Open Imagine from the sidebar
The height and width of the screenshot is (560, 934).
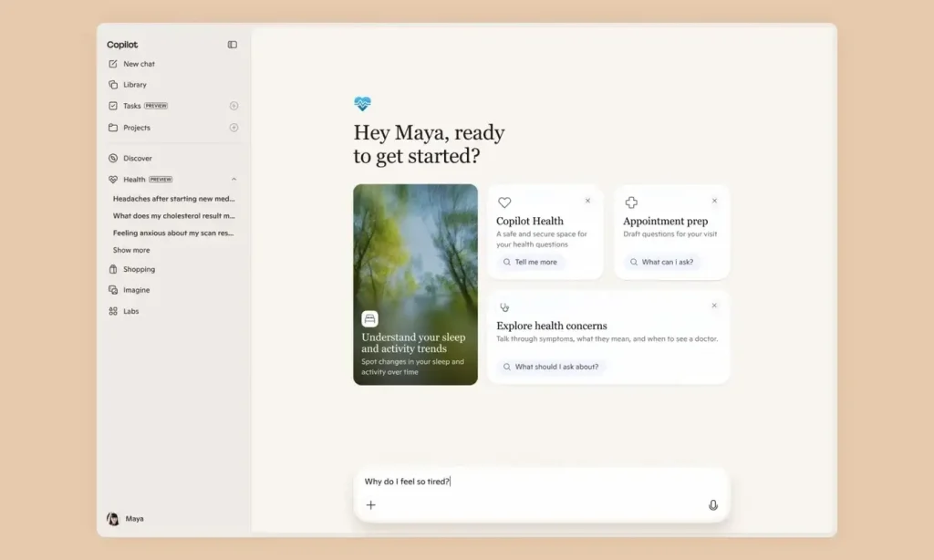click(137, 290)
